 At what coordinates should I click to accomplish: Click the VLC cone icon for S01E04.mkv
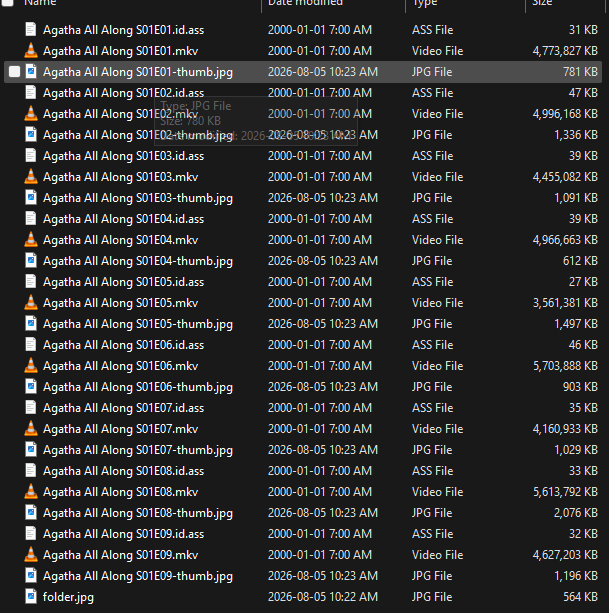click(x=31, y=240)
